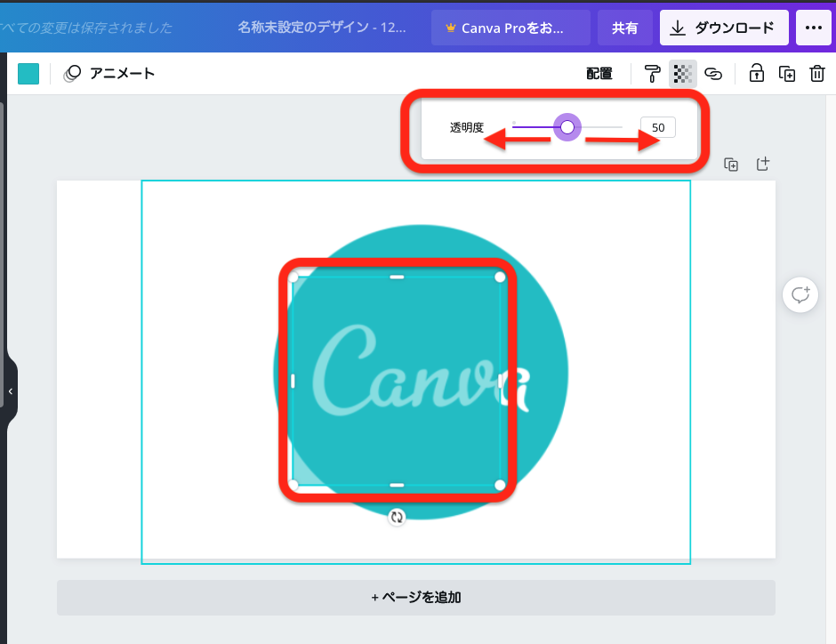
Task: Click the transparency value field showing 50
Action: tap(658, 127)
